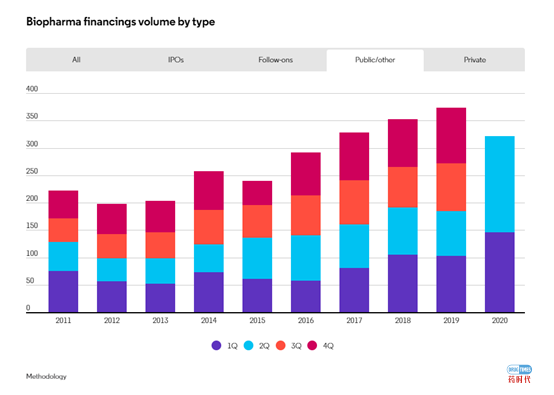Select the 2018 purple 1Q bar segment
This screenshot has width=554, height=395.
pyautogui.click(x=403, y=283)
